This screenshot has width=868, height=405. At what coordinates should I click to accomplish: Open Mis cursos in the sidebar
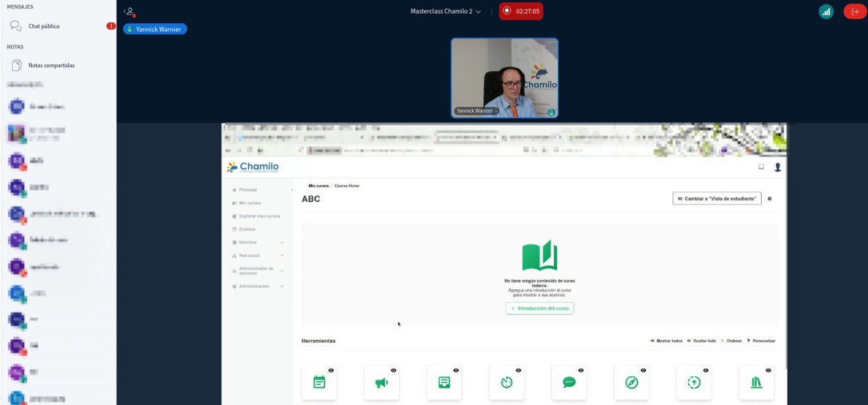[x=249, y=202]
